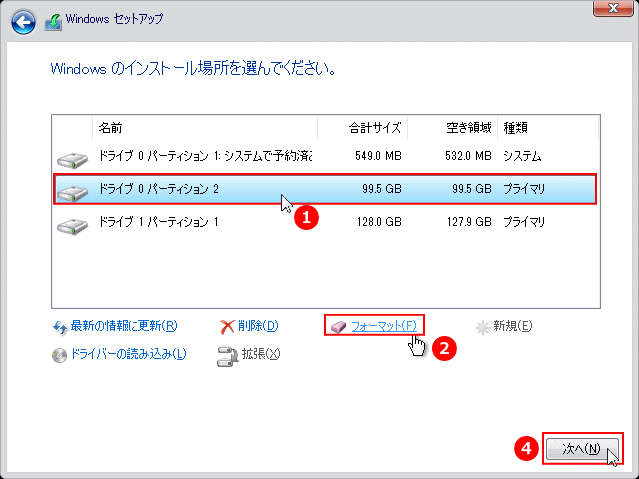Click the free space cell of Drive 0 Partition 2
Viewport: 639px width, 479px height.
click(x=472, y=189)
